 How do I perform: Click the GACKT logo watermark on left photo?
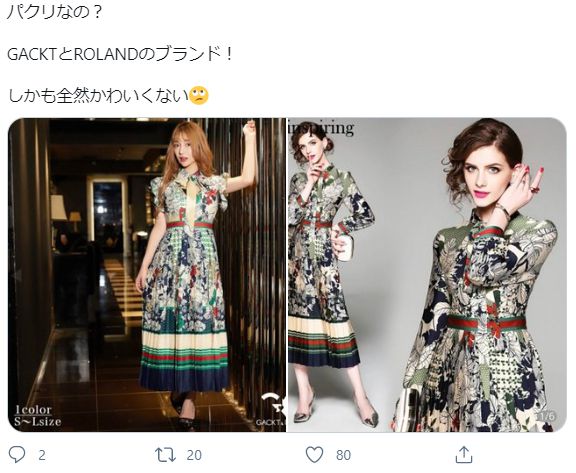[x=272, y=410]
